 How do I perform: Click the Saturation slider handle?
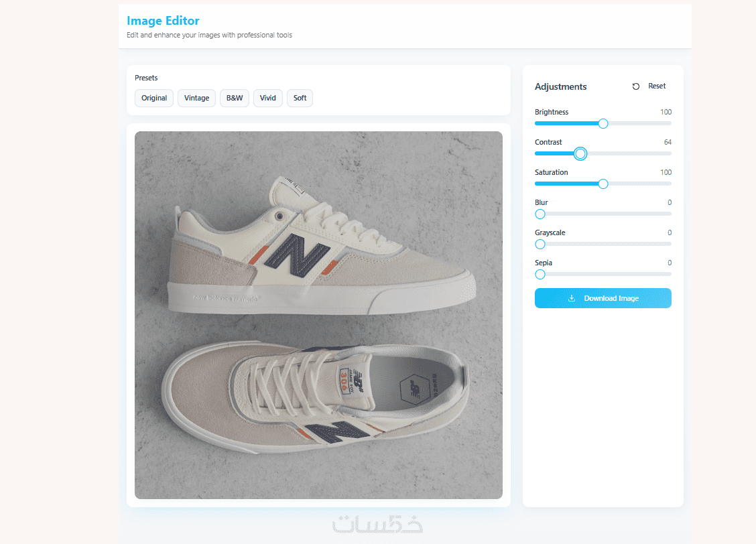[x=603, y=184]
